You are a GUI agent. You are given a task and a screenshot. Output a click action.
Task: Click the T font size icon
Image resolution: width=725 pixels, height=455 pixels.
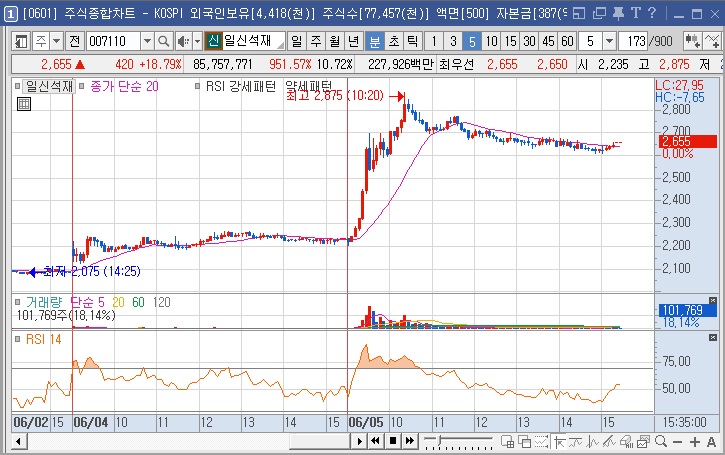coord(635,13)
